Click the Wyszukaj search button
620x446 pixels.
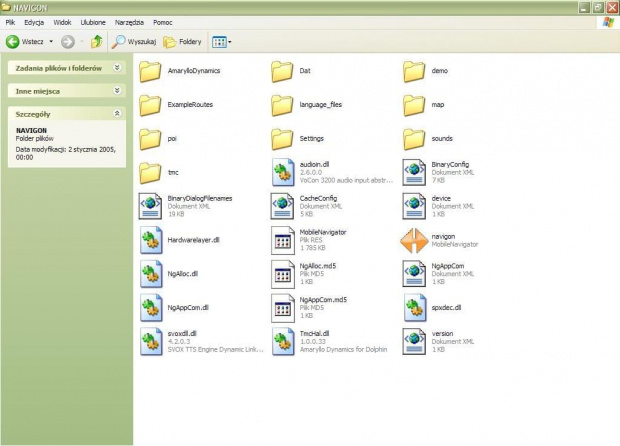[134, 42]
